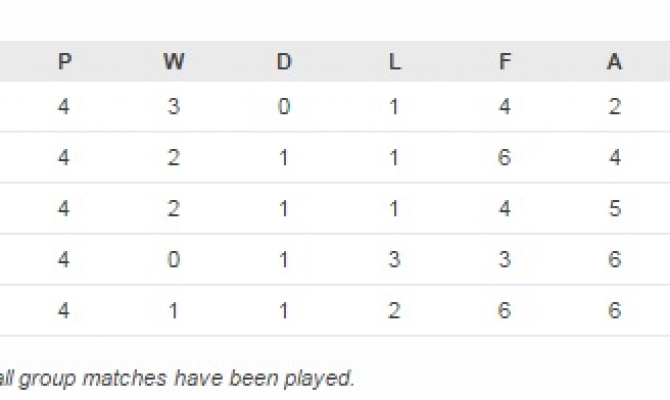Select the F column header

tap(505, 62)
